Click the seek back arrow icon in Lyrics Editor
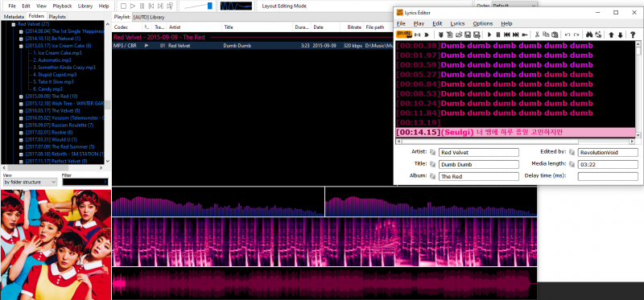Image resolution: width=644 pixels, height=300 pixels. click(x=525, y=35)
